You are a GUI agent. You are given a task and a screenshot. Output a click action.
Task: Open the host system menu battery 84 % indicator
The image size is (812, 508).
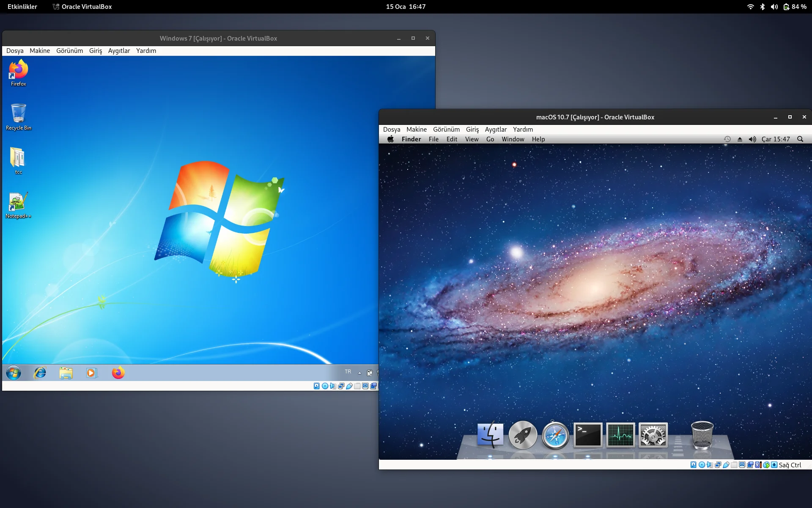coord(795,7)
